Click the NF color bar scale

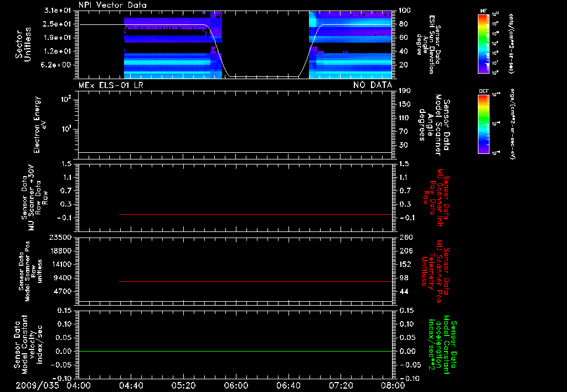click(x=484, y=43)
